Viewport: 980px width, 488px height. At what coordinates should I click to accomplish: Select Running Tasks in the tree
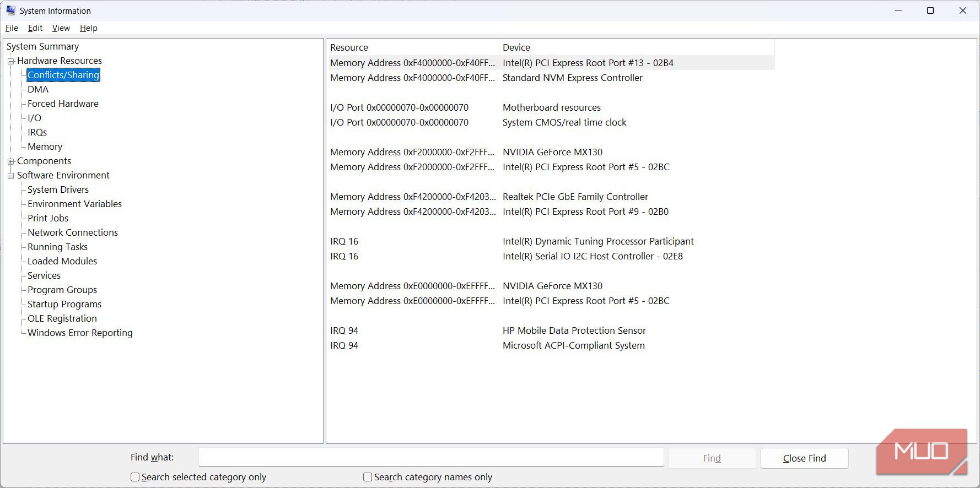[x=57, y=247]
